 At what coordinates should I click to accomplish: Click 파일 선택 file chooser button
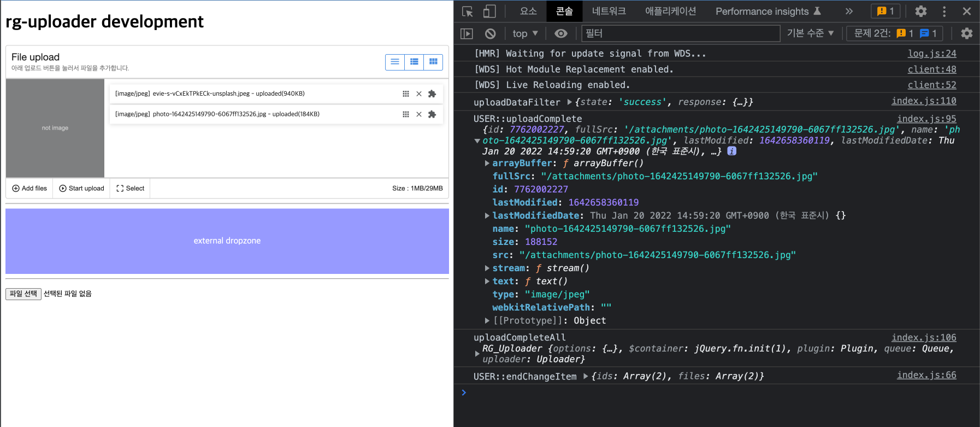point(23,294)
